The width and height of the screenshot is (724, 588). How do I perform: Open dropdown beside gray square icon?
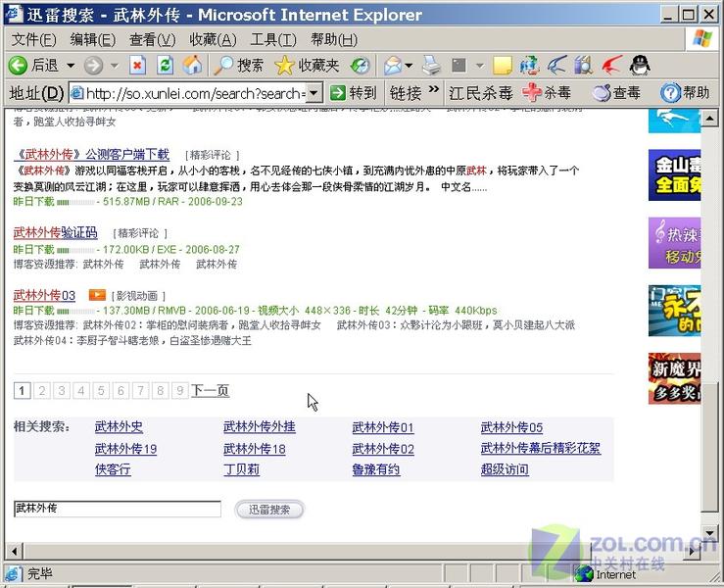480,66
